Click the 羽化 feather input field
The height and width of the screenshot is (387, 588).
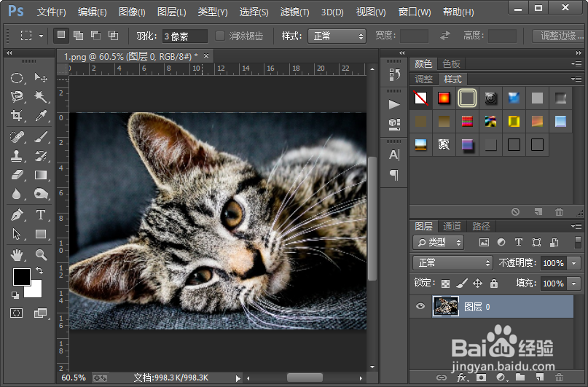(x=185, y=36)
